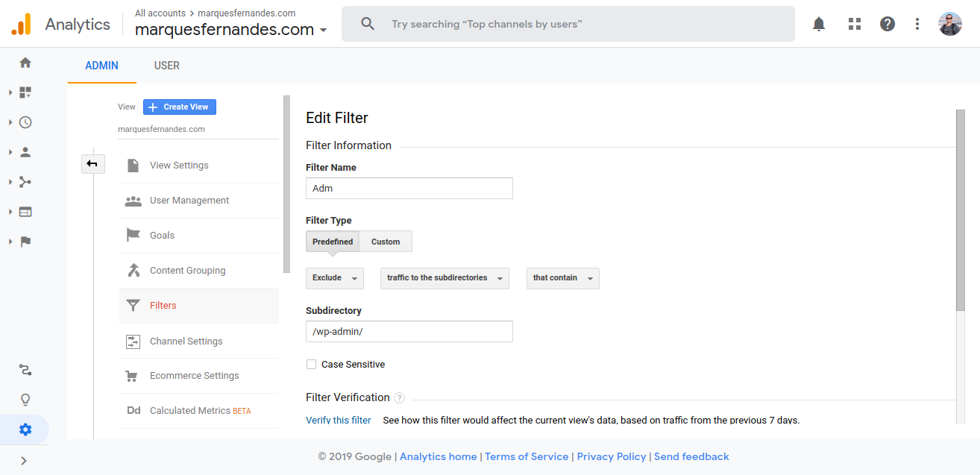Open the notifications bell

[819, 24]
